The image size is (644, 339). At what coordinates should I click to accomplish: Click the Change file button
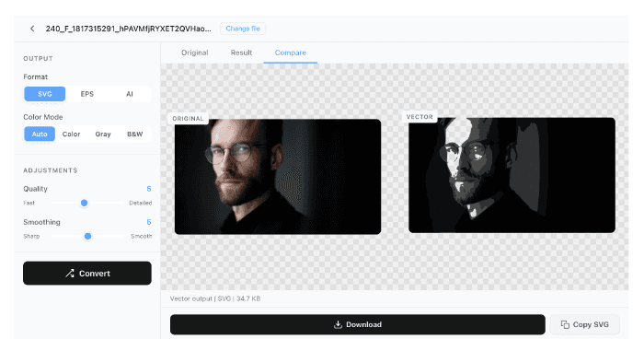click(243, 29)
